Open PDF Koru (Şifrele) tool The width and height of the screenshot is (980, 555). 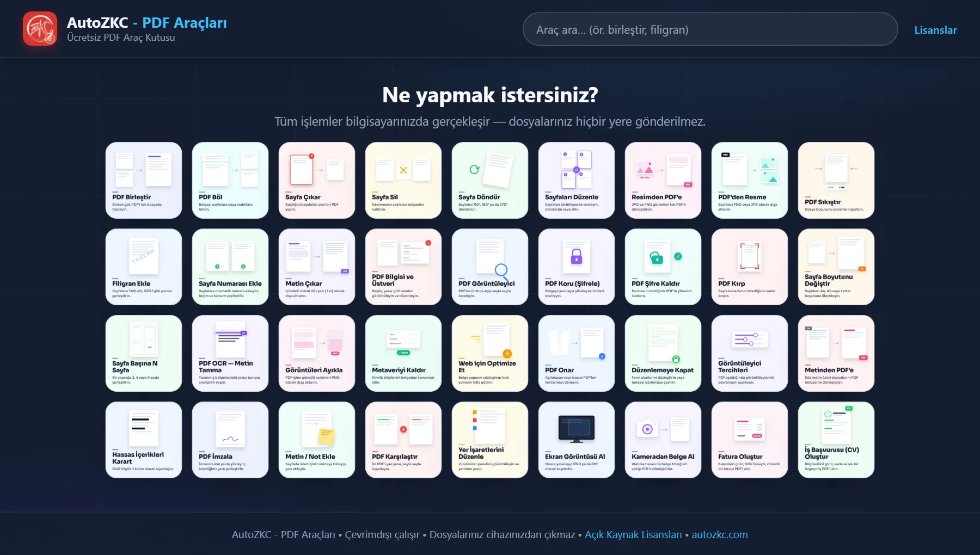pyautogui.click(x=577, y=267)
